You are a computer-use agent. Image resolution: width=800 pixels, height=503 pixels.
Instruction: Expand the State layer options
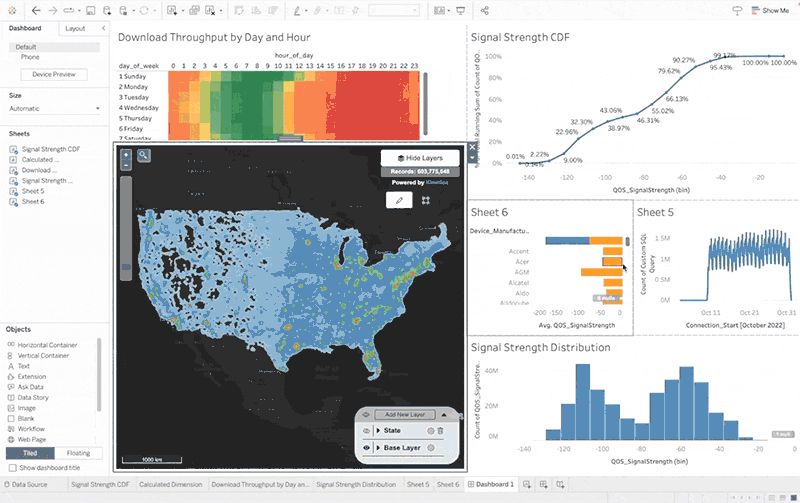pos(378,430)
